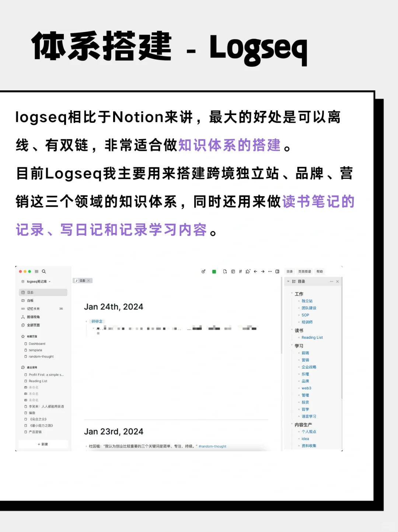Viewport: 398px width, 532px height.
Task: Go forward with the right arrow
Action: (263, 271)
